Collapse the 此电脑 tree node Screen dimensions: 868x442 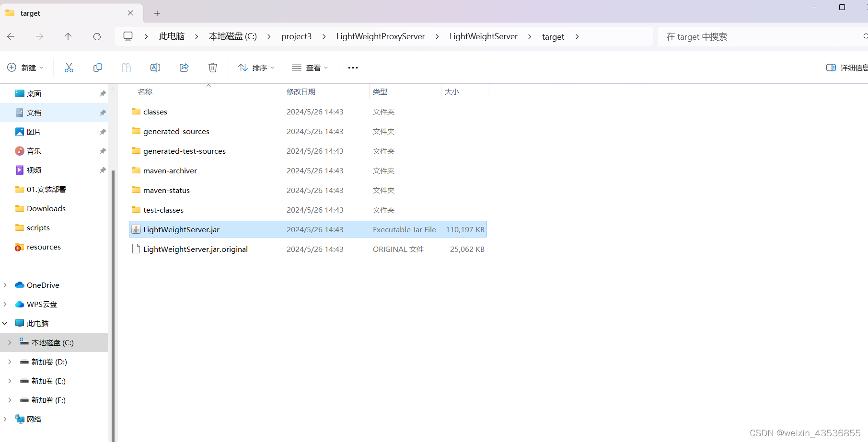click(x=5, y=323)
